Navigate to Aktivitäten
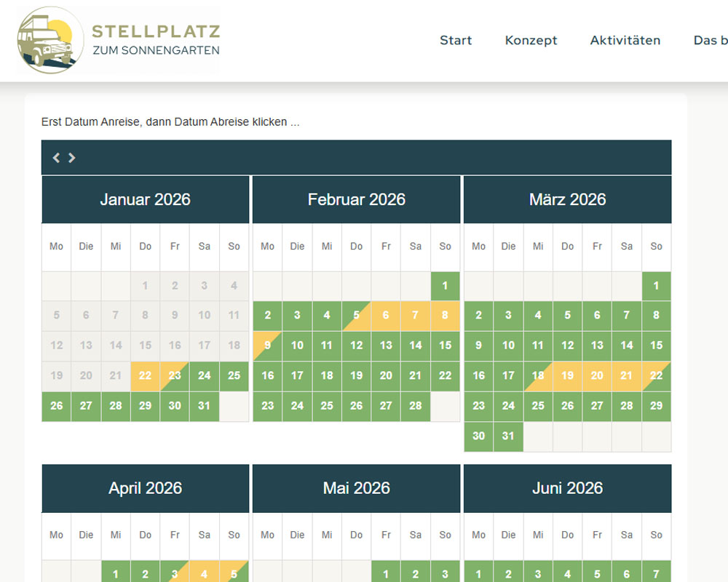The image size is (728, 582). point(625,41)
